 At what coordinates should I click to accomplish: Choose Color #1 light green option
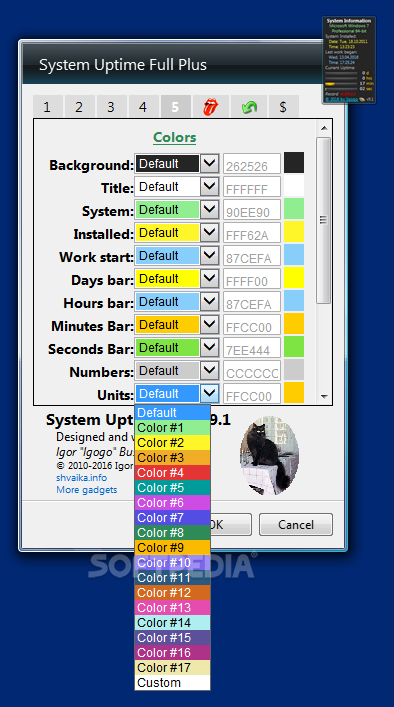point(173,427)
